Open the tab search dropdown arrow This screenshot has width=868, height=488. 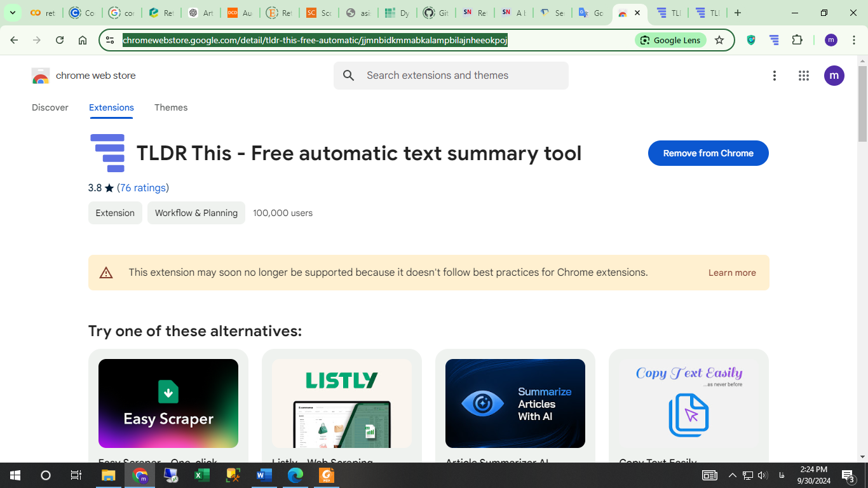(12, 13)
